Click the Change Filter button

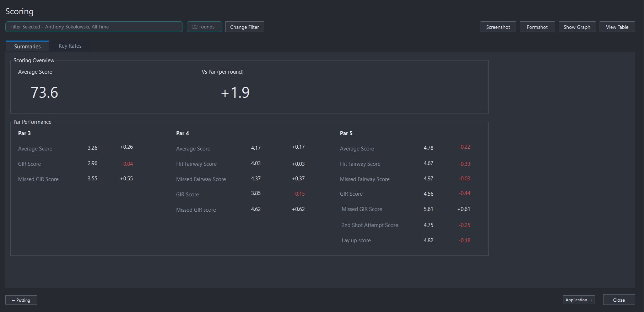tap(245, 27)
